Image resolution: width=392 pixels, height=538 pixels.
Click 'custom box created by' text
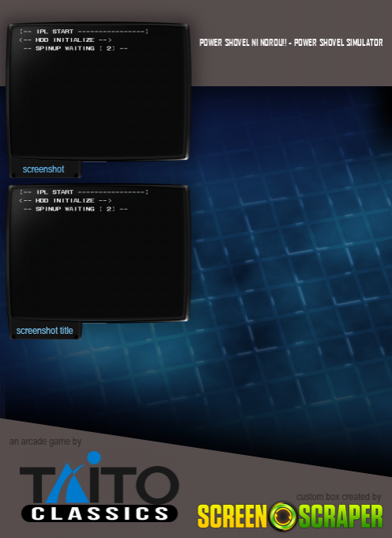(338, 497)
